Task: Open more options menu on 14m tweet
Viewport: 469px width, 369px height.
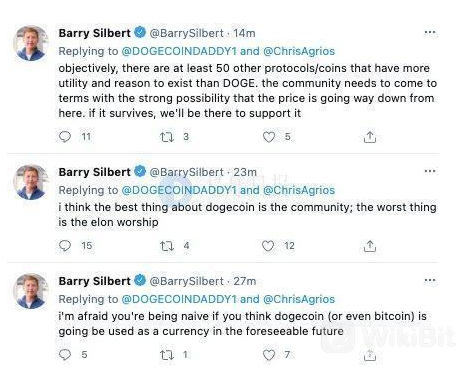Action: tap(430, 32)
